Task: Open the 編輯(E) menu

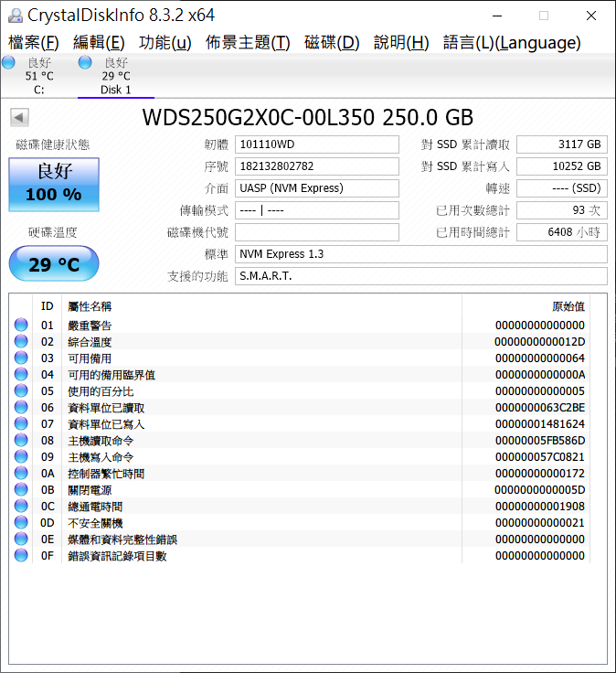Action: click(x=99, y=42)
